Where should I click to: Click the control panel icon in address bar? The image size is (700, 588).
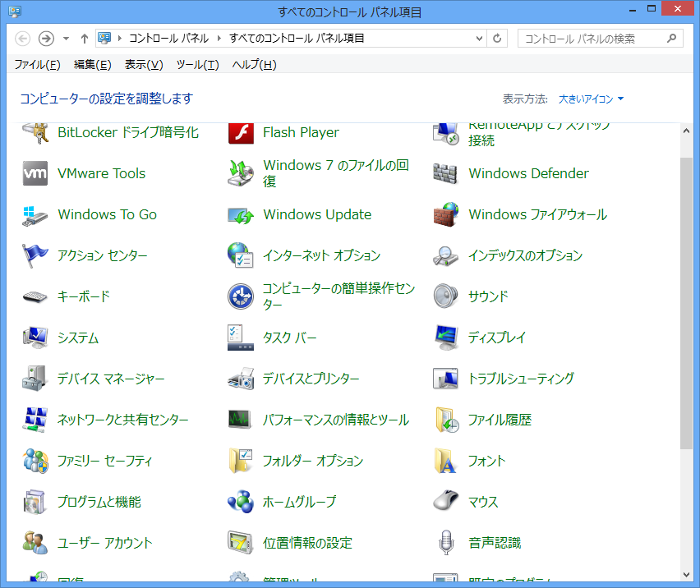click(x=104, y=39)
